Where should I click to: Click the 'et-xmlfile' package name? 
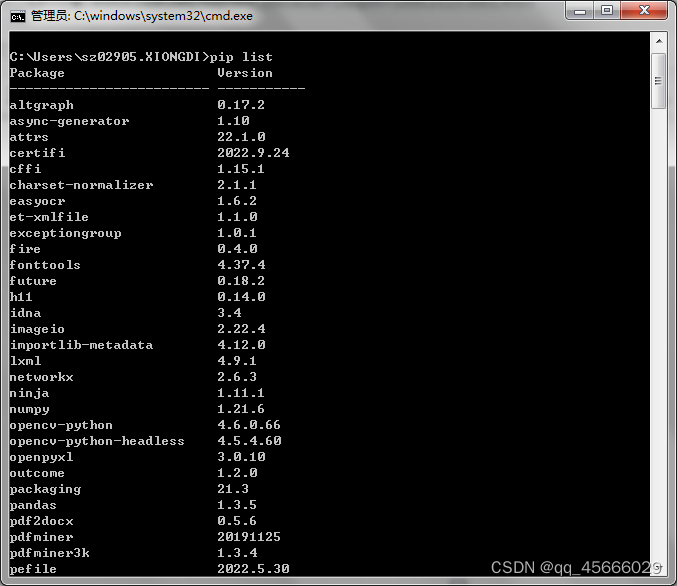click(x=49, y=217)
